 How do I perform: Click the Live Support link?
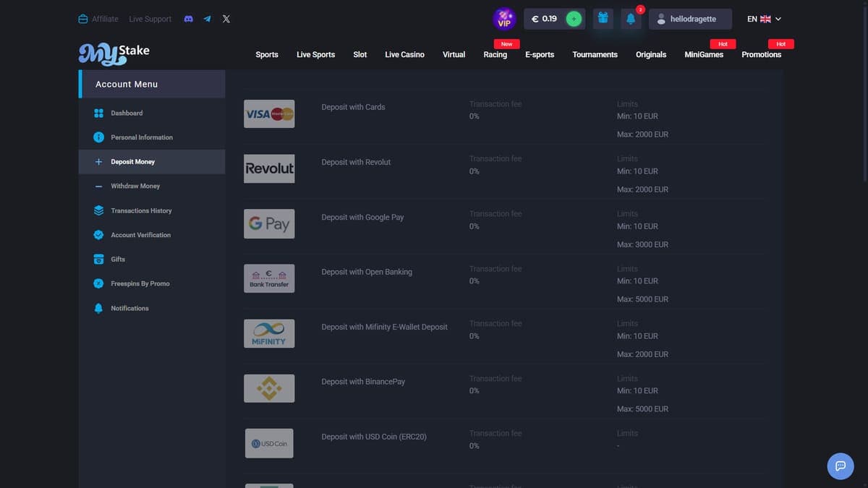150,19
